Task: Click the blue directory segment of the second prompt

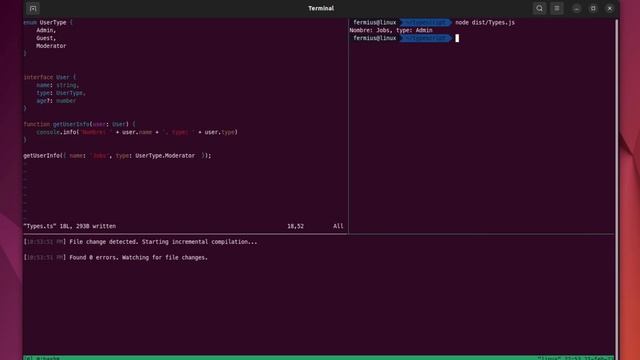Action: coord(425,38)
